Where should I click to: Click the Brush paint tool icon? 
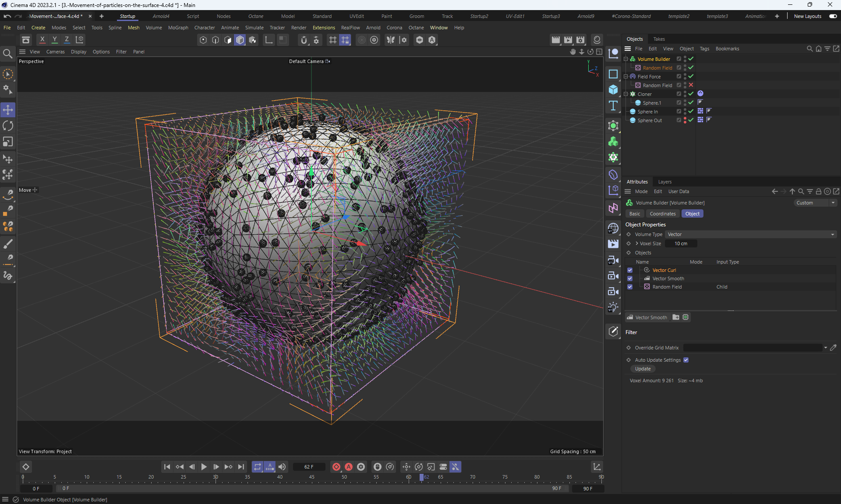pos(8,243)
